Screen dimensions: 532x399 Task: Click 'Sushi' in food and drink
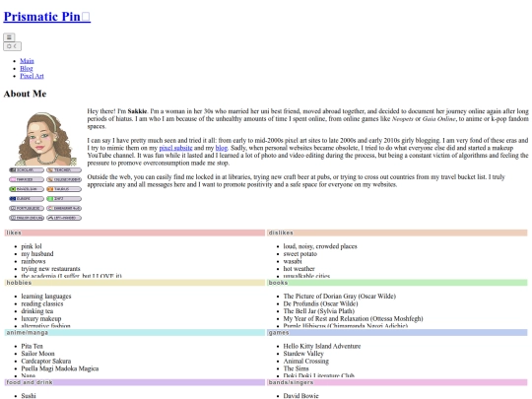29,396
